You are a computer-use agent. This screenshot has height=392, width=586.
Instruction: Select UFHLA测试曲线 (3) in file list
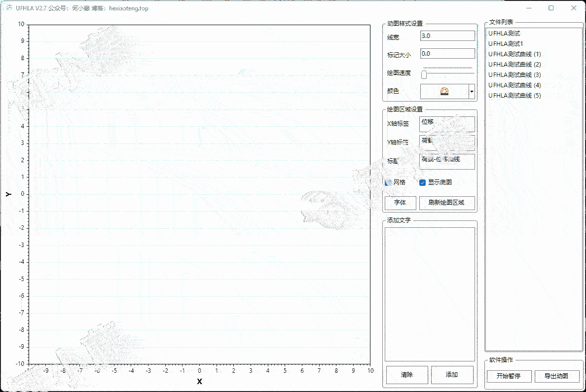point(514,75)
